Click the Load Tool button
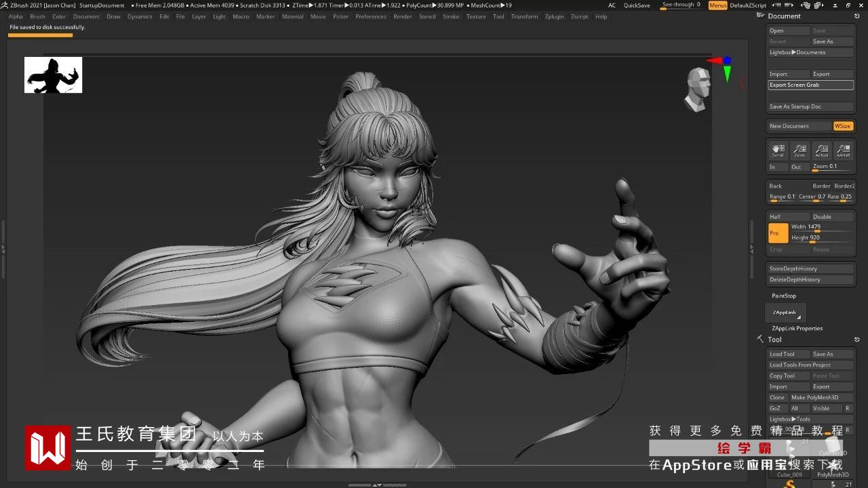Screen dimensions: 868x488 coord(789,354)
